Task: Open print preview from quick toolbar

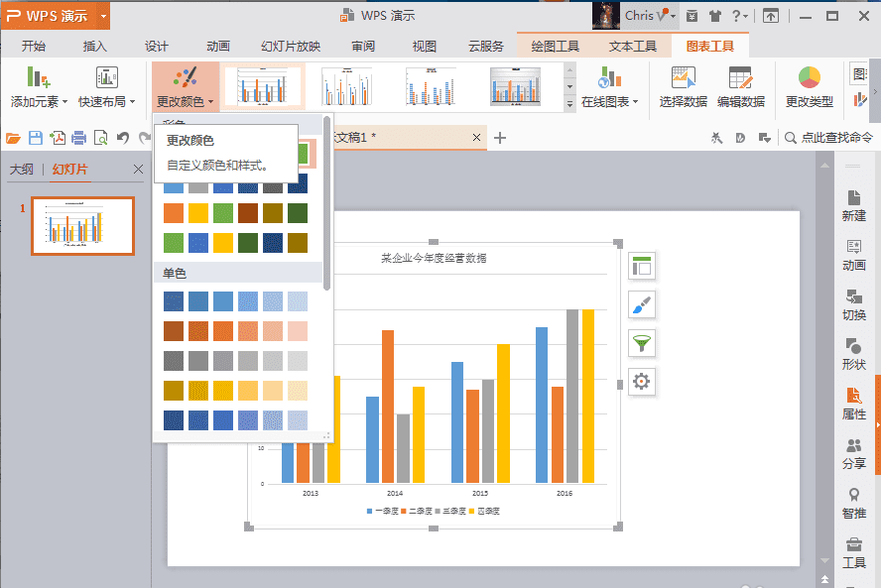Action: (x=100, y=138)
